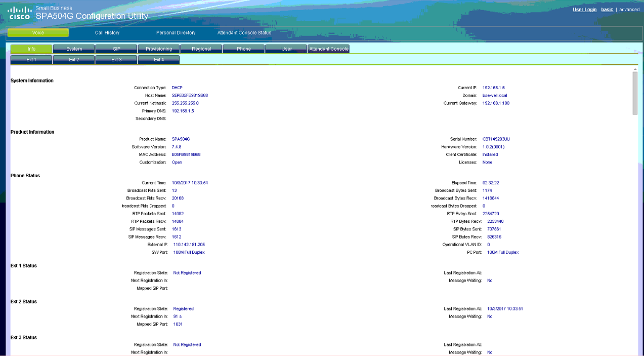Click the Software Version value 7.4.8
This screenshot has width=644, height=356.
click(x=177, y=147)
